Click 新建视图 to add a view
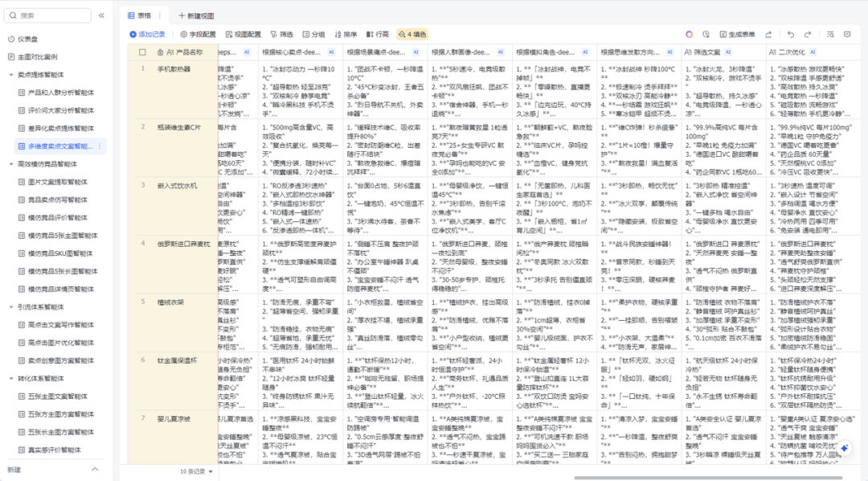 (x=197, y=15)
